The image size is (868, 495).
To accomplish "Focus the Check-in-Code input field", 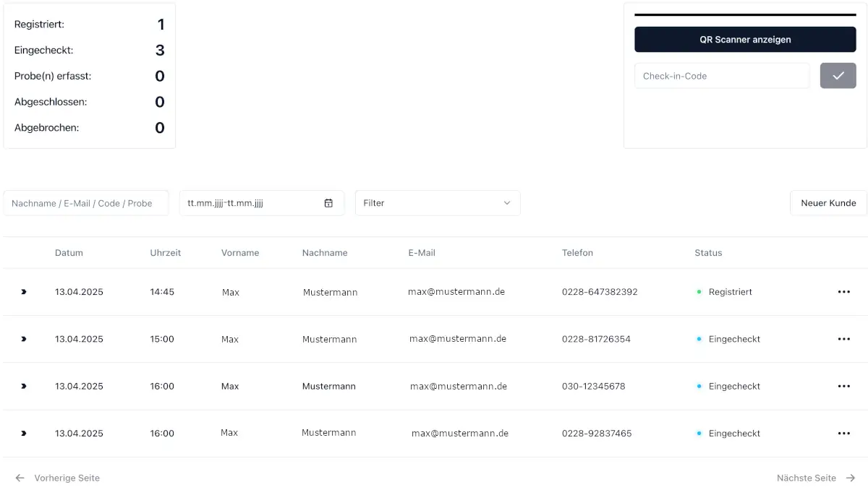I will pyautogui.click(x=721, y=76).
